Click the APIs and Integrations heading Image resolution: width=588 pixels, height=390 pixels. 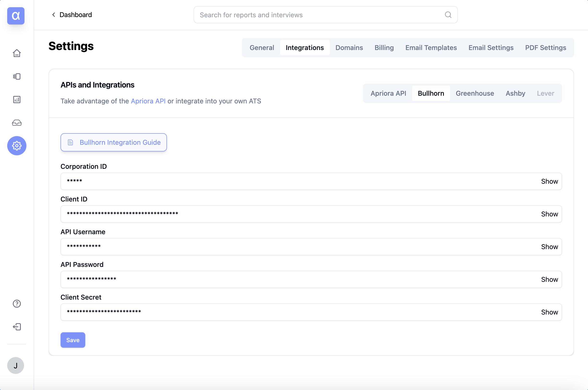click(97, 85)
